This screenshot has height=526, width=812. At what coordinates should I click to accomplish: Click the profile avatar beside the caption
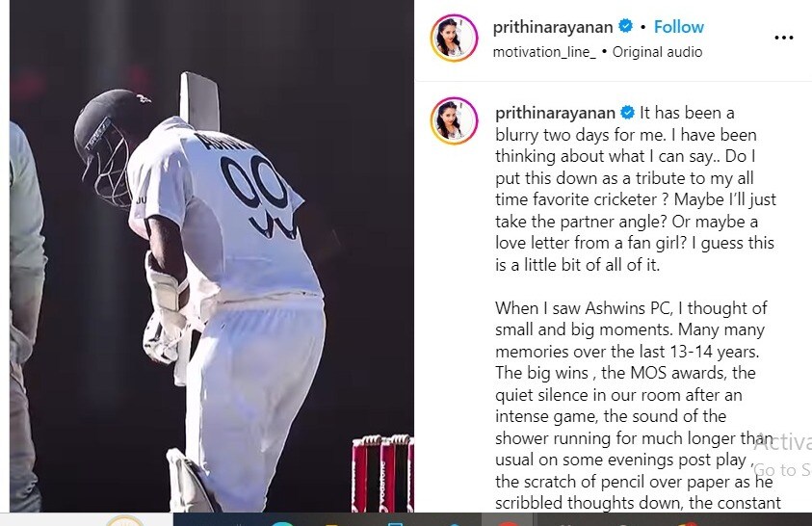pos(454,120)
